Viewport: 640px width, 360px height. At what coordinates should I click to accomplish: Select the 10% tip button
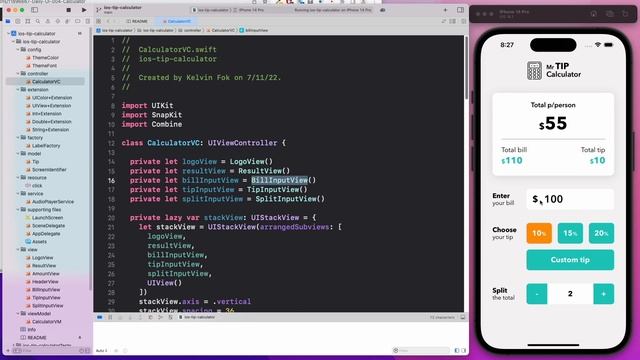539,233
